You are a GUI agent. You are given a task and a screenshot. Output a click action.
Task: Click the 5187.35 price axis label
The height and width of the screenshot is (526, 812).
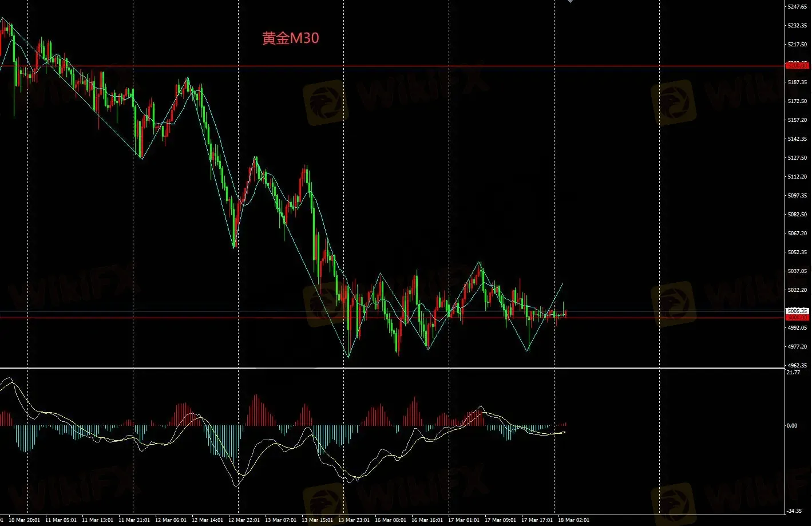point(797,82)
